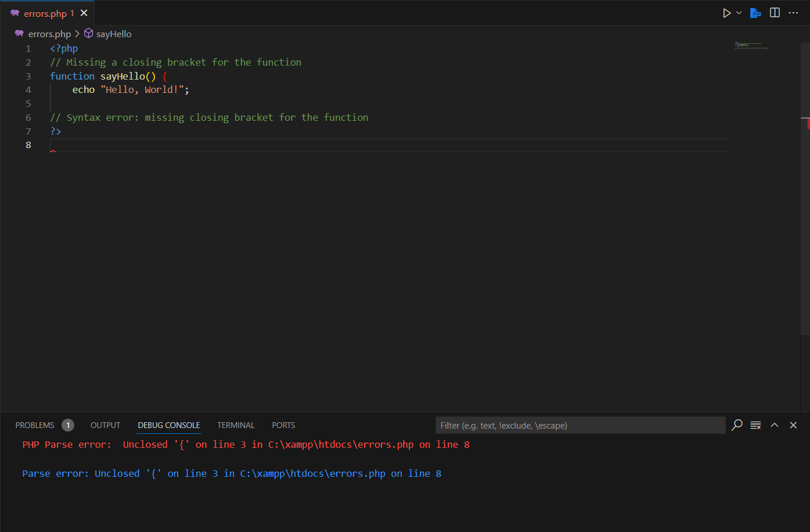Screen dimensions: 810x532
Task: Focus the debug console filter input
Action: (581, 425)
